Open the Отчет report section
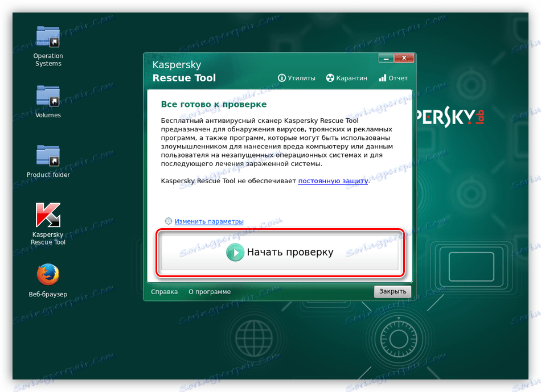541x392 pixels. (394, 78)
